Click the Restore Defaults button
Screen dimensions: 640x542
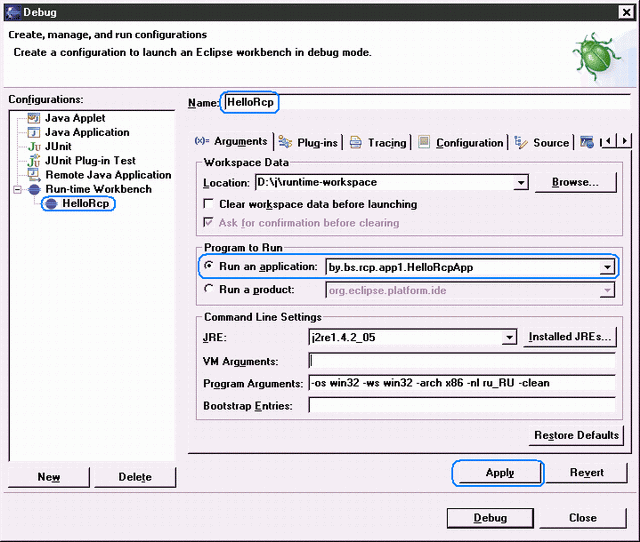pos(576,435)
